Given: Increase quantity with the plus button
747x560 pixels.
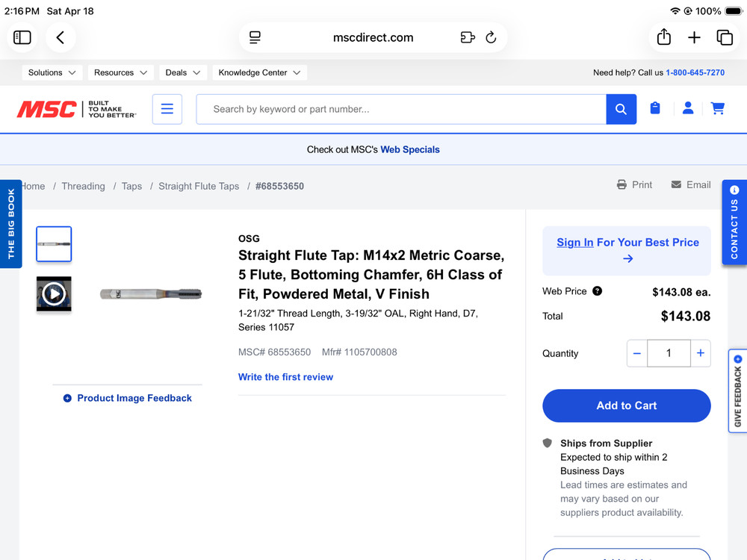Looking at the screenshot, I should point(700,353).
